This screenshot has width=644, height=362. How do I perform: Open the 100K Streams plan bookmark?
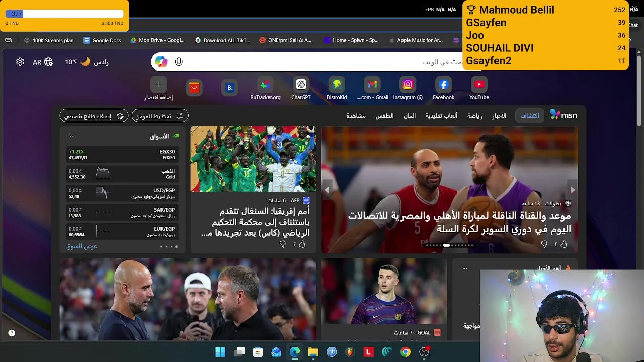click(x=48, y=40)
